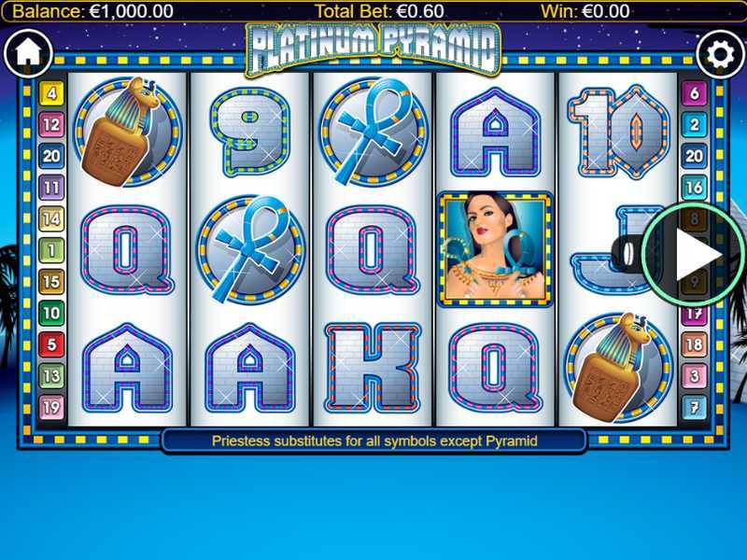
Task: Select payline 7 marker on the right
Action: tap(694, 407)
